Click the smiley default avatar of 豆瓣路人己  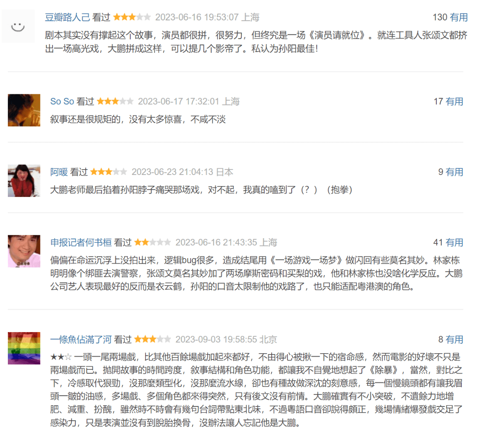[x=18, y=26]
